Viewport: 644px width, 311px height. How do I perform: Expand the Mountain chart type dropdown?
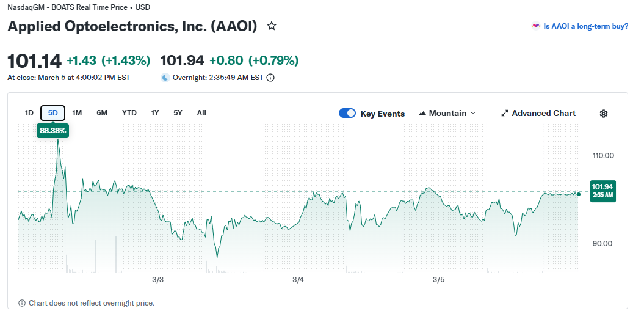coord(472,114)
